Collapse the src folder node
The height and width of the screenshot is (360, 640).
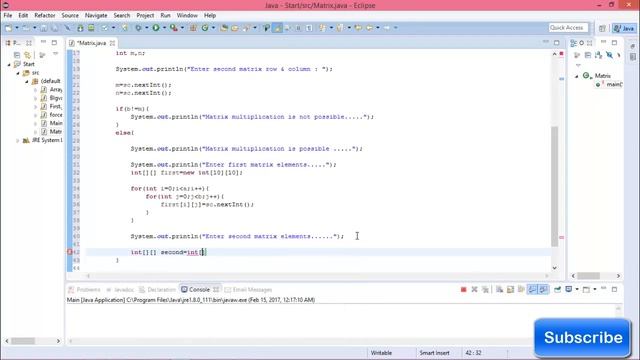(x=18, y=73)
